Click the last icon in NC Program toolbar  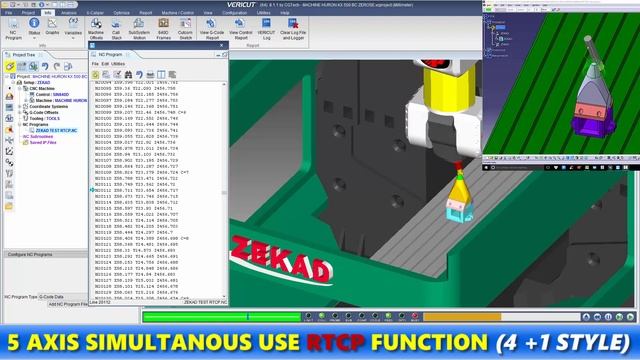pos(172,75)
